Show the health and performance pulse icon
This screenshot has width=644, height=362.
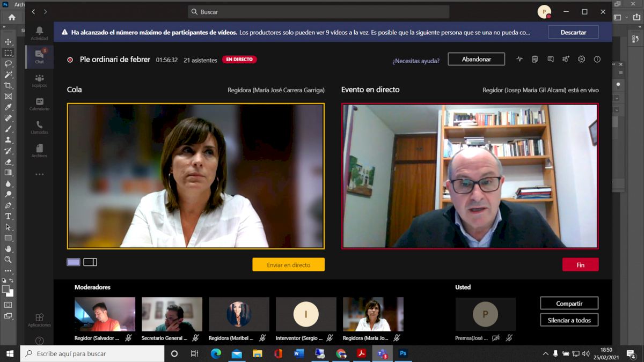point(519,60)
